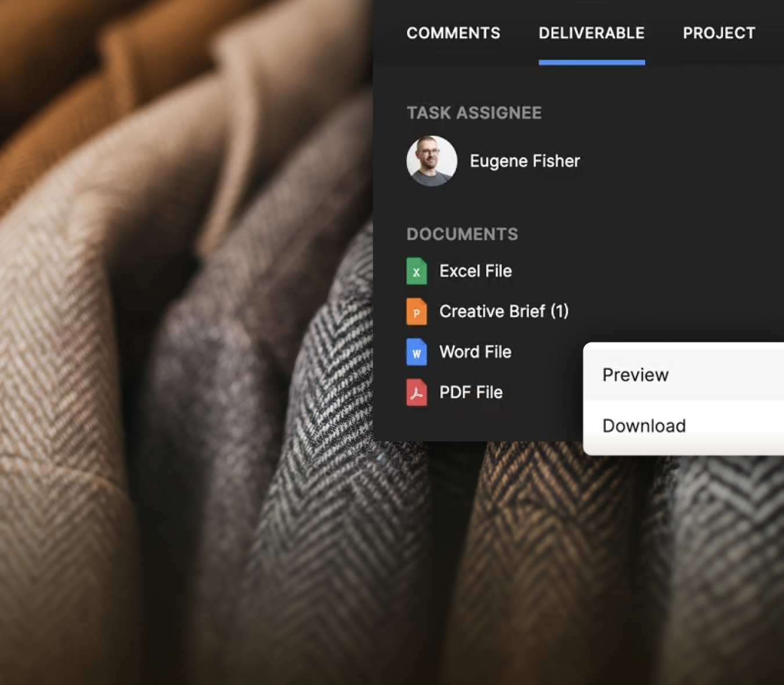Click the red PDF file icon
Viewport: 784px width, 685px height.
[x=416, y=392]
